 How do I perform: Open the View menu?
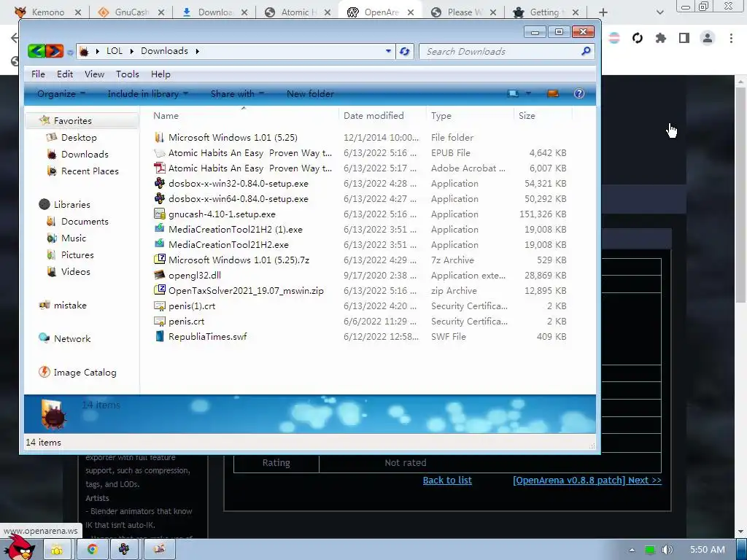94,74
